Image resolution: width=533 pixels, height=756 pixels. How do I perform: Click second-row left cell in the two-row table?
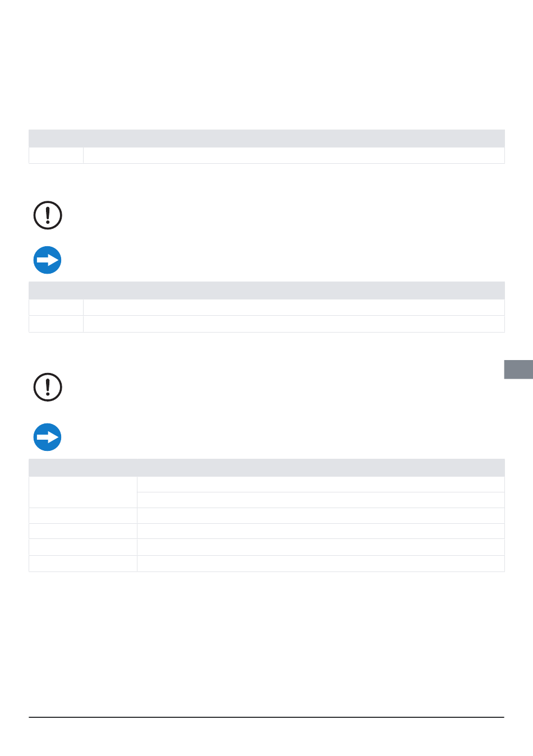click(x=56, y=324)
